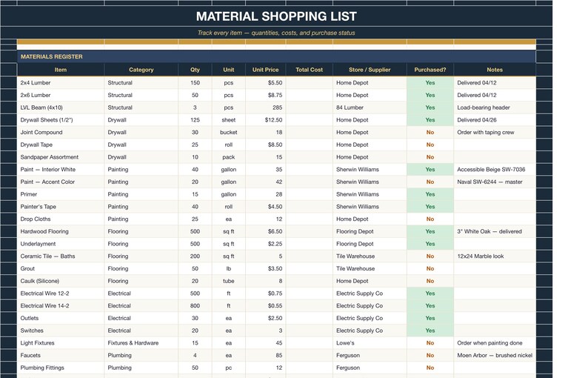Click the Purchased 'No' cell for Faucets
This screenshot has width=588, height=378.
click(430, 355)
